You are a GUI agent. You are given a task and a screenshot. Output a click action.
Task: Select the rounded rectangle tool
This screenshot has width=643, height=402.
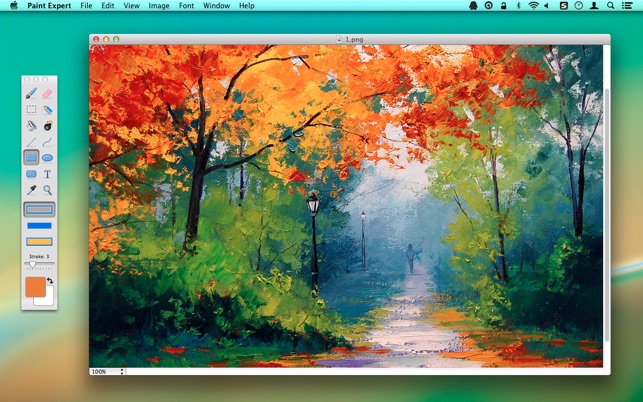click(x=31, y=174)
